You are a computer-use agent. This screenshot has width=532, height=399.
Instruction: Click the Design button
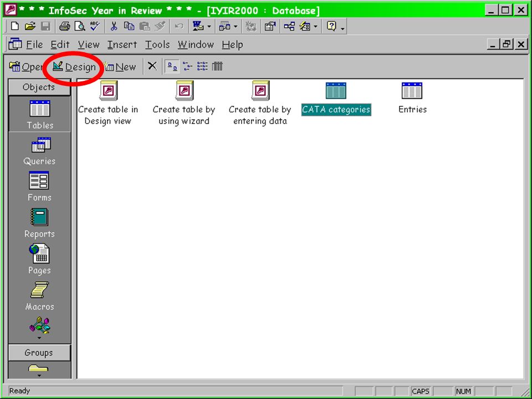click(74, 67)
